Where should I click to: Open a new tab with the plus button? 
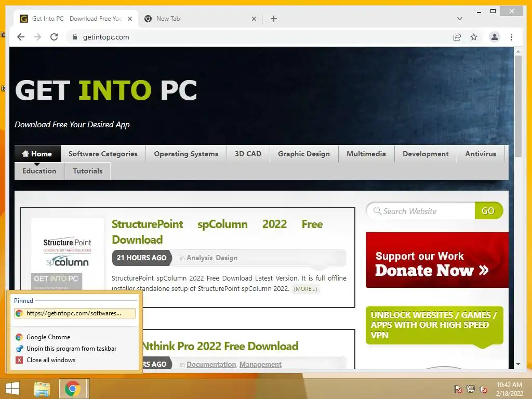pyautogui.click(x=274, y=19)
